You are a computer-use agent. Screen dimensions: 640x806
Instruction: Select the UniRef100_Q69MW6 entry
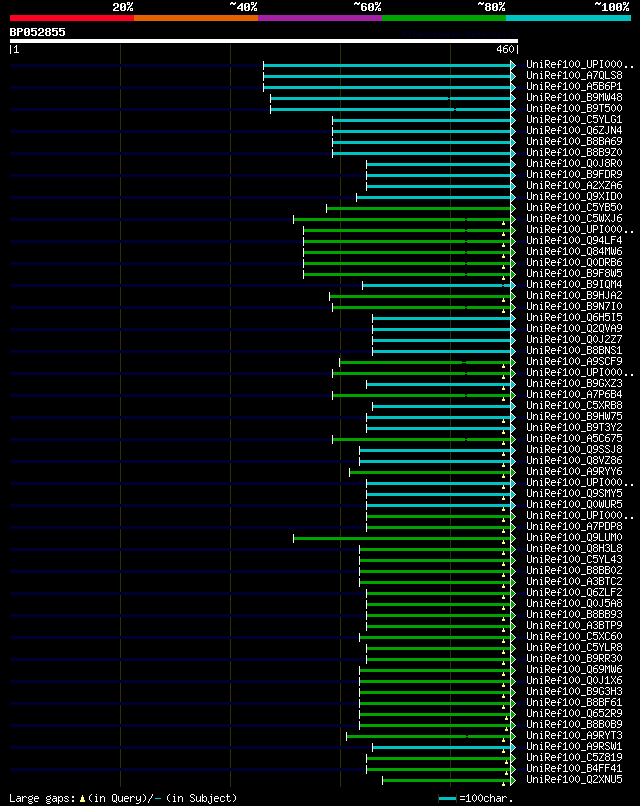[574, 669]
